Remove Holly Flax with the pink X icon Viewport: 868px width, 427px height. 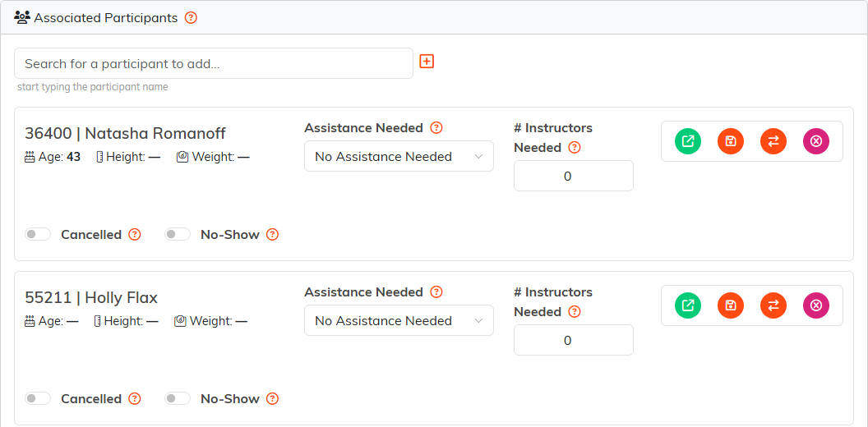(x=816, y=305)
